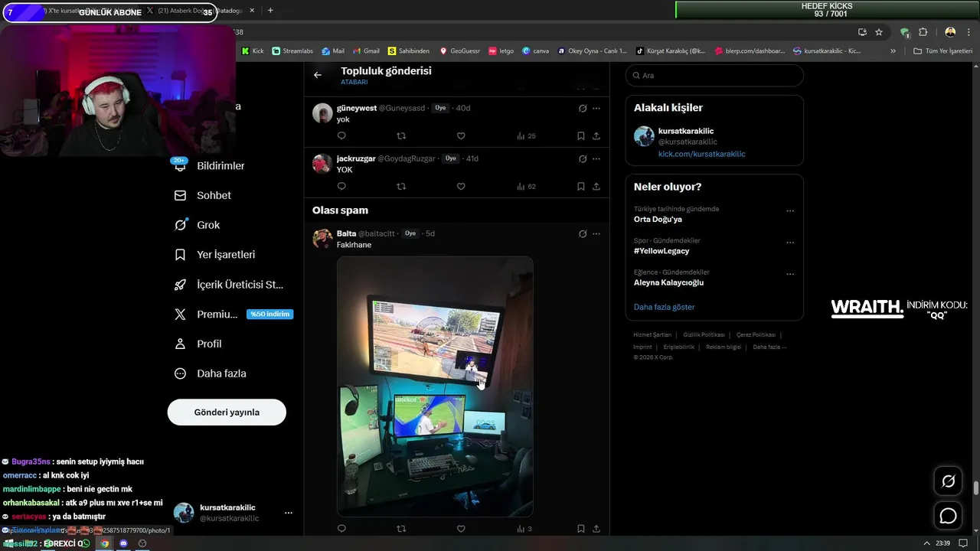Open options for the Orta Doğu'ya trend
Image resolution: width=980 pixels, height=551 pixels.
point(790,211)
